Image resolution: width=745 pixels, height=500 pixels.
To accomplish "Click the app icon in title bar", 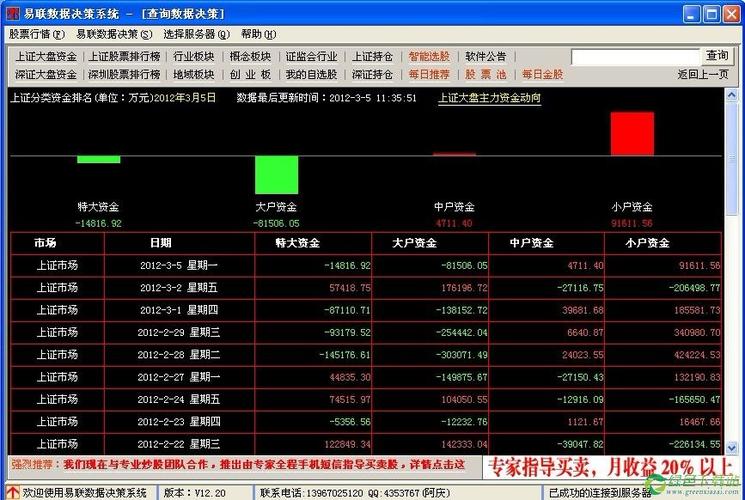I will 13,13.
